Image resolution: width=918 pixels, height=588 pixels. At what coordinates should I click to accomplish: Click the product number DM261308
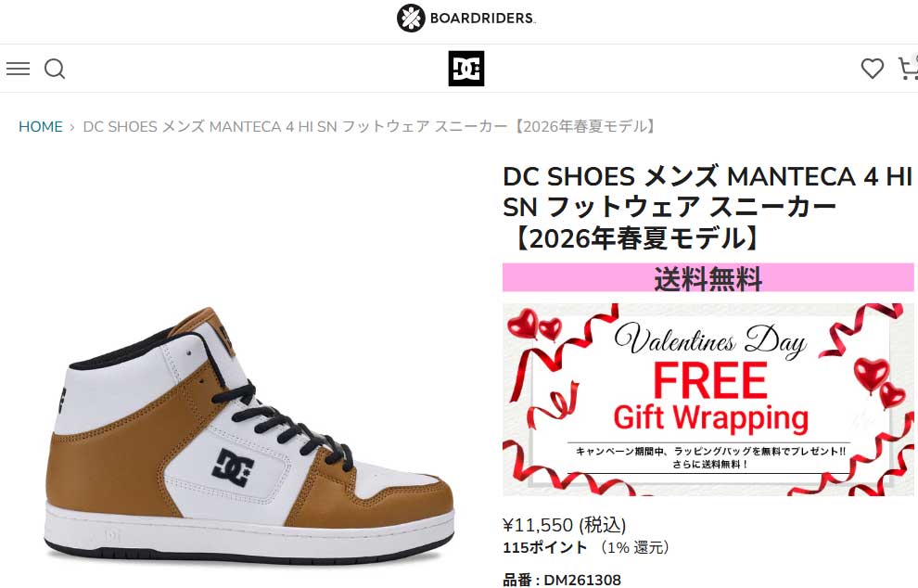click(562, 580)
